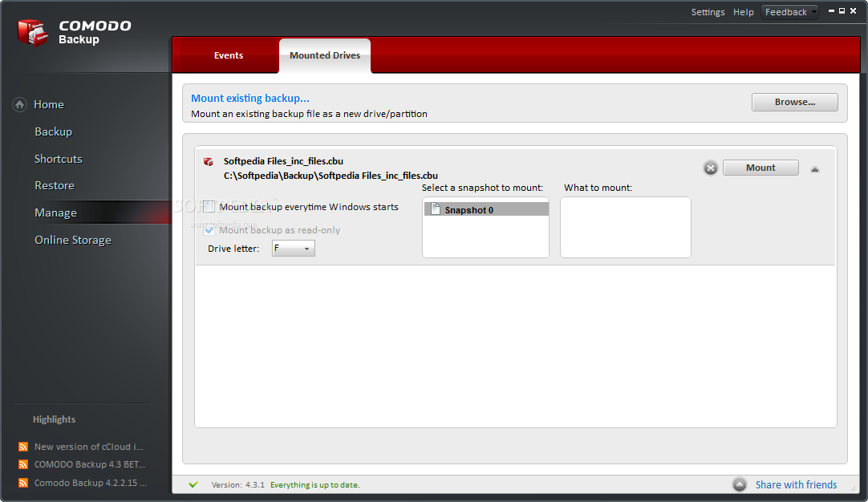Click Version: 4.3.1 text
This screenshot has width=868, height=502.
point(238,485)
